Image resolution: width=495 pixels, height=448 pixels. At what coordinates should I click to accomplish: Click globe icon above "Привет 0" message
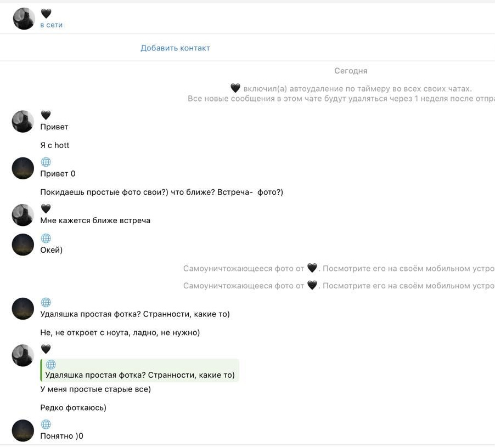pos(46,162)
